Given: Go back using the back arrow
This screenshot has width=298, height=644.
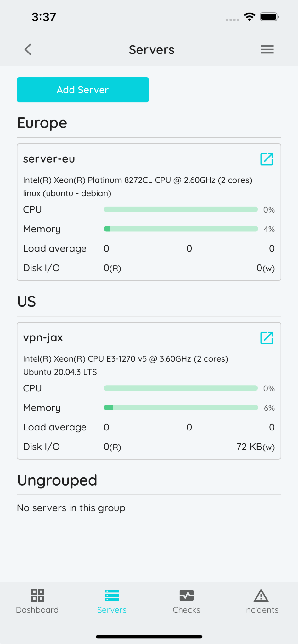Looking at the screenshot, I should (28, 49).
